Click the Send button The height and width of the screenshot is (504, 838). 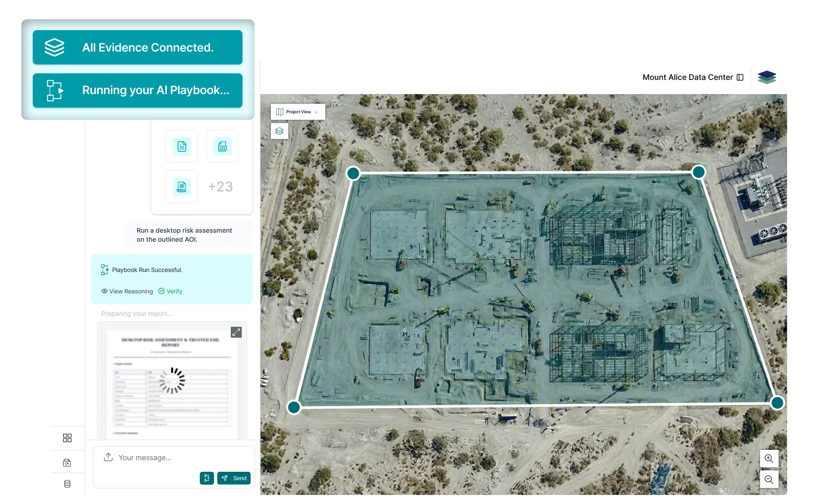click(234, 478)
